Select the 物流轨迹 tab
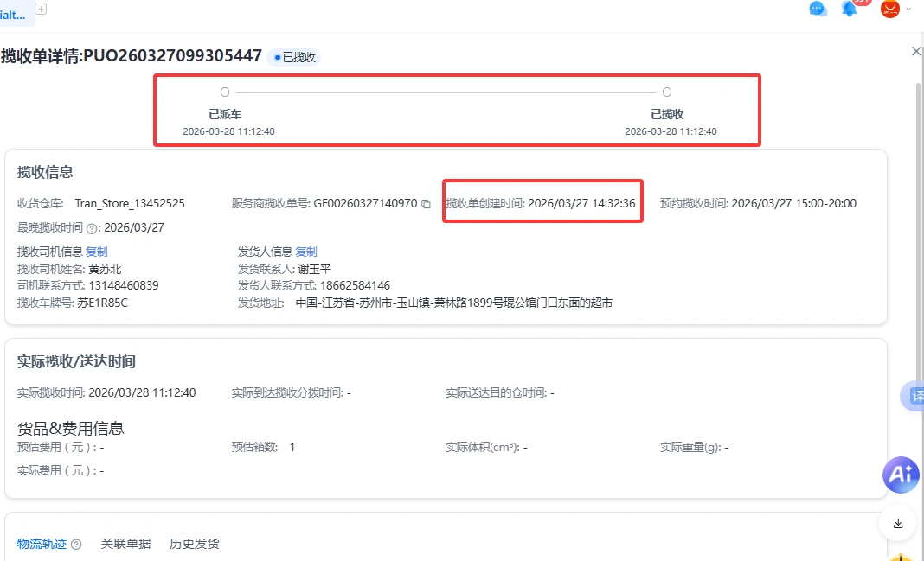 [42, 544]
